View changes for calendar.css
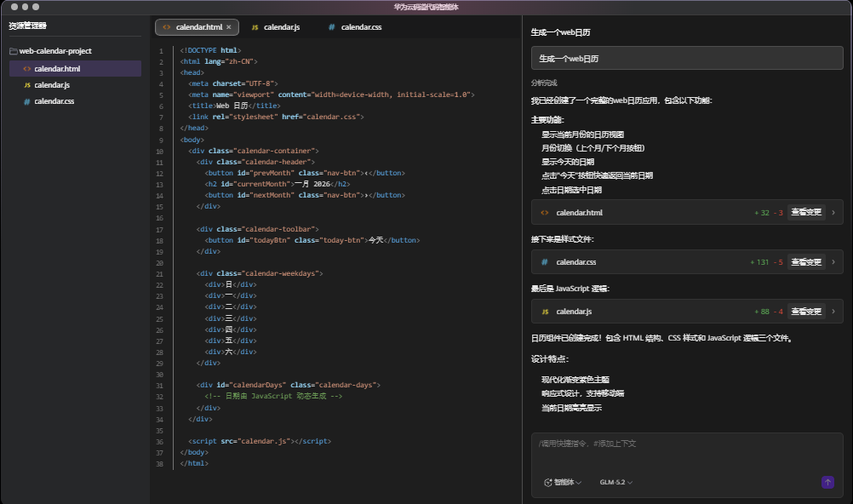 click(805, 262)
